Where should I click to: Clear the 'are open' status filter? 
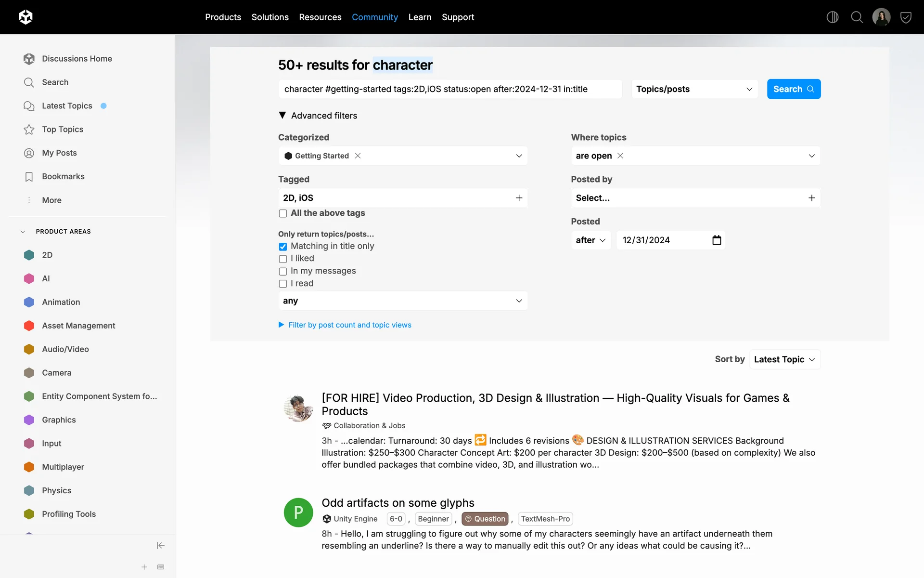620,156
